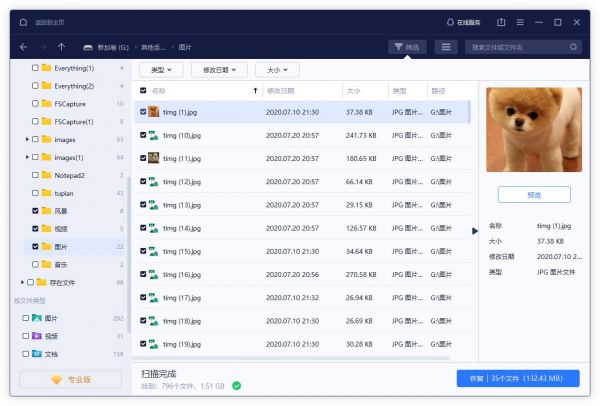Viewport: 600px width, 406px height.
Task: Open the 类型 filter dropdown
Action: click(x=161, y=69)
